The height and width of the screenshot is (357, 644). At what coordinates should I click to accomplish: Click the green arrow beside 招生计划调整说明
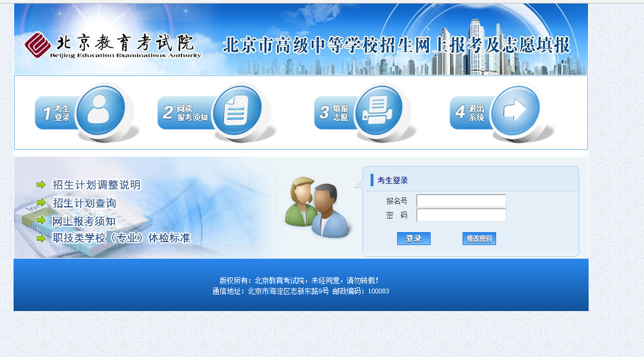click(41, 185)
